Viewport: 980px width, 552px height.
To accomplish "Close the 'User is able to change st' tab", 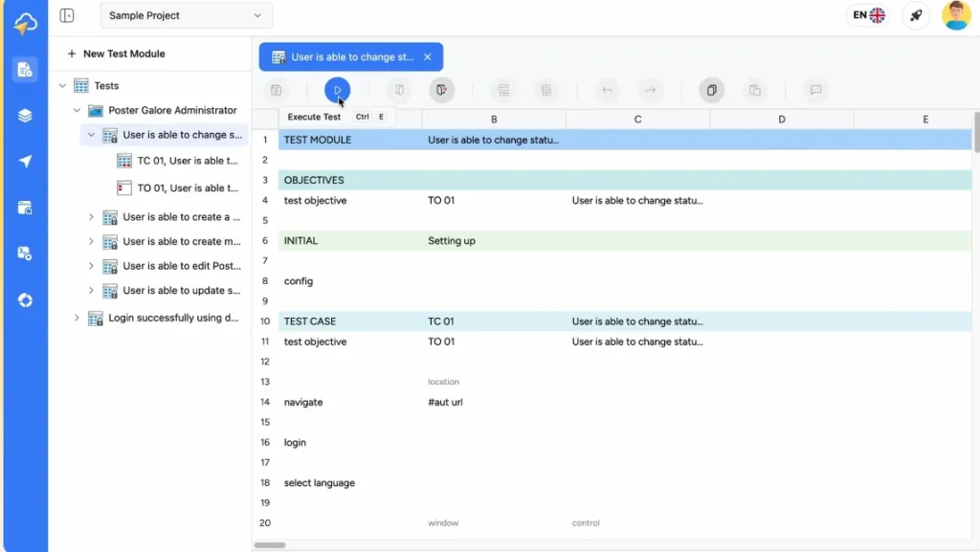I will tap(427, 56).
